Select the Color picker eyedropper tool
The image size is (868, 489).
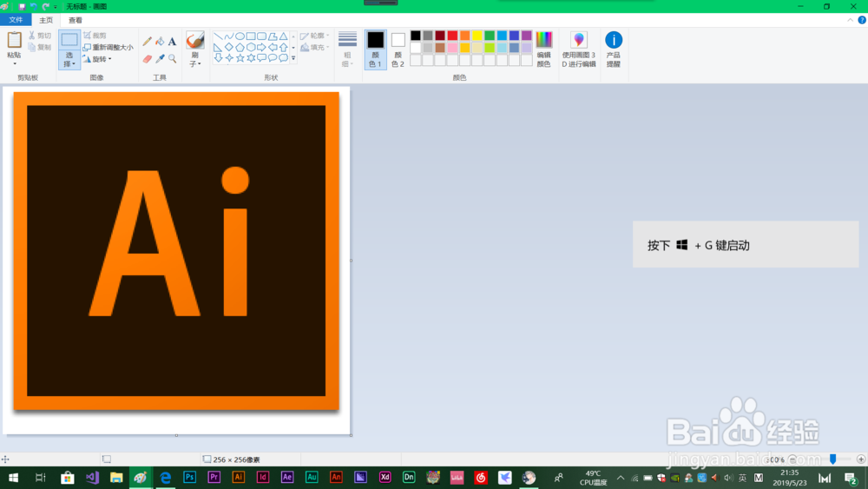click(x=160, y=59)
